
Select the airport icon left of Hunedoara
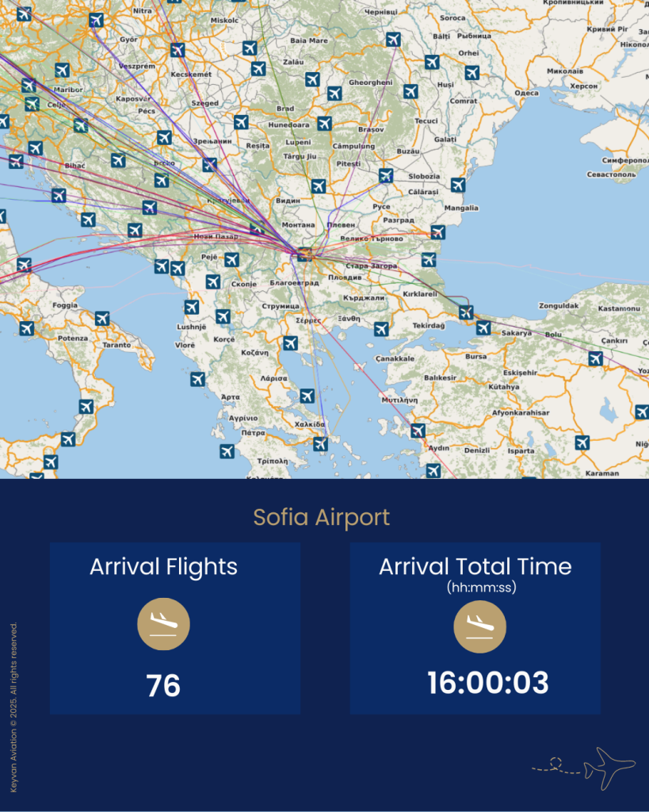pos(241,122)
